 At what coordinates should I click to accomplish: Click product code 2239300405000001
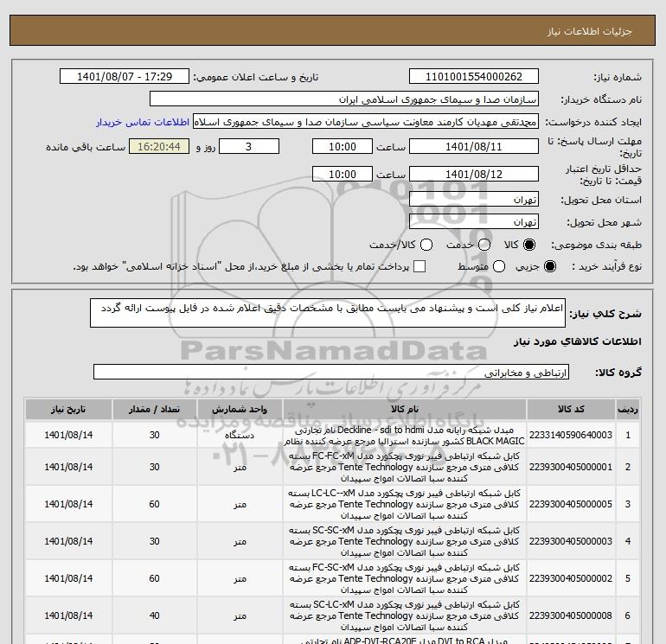571,467
